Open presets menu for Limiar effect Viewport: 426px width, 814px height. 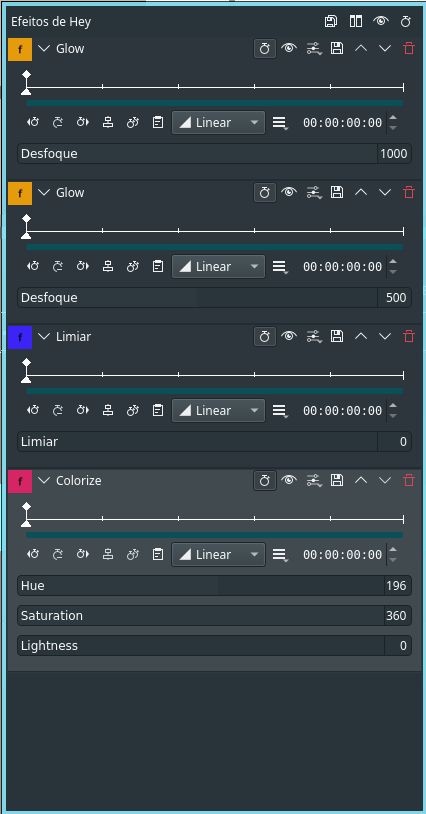click(313, 337)
